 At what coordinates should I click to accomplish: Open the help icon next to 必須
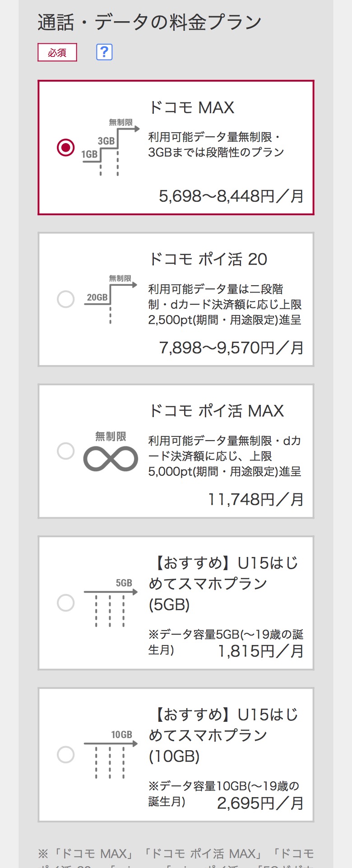(104, 53)
